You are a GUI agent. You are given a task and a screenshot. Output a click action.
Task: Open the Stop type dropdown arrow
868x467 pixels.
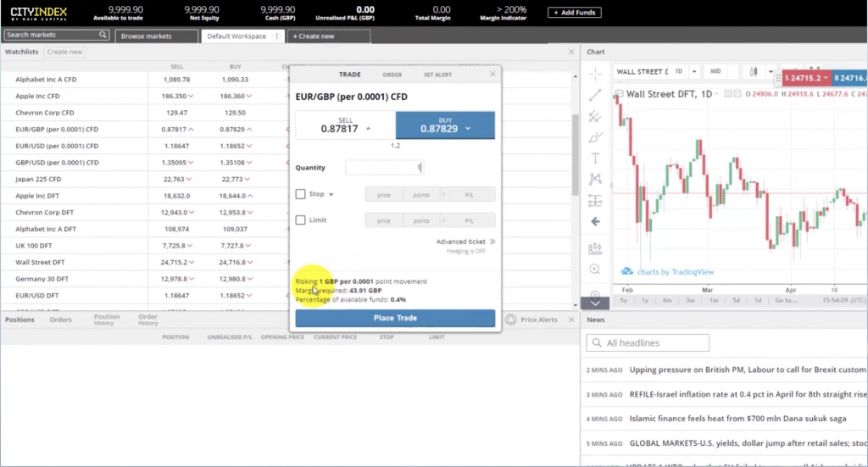(331, 194)
